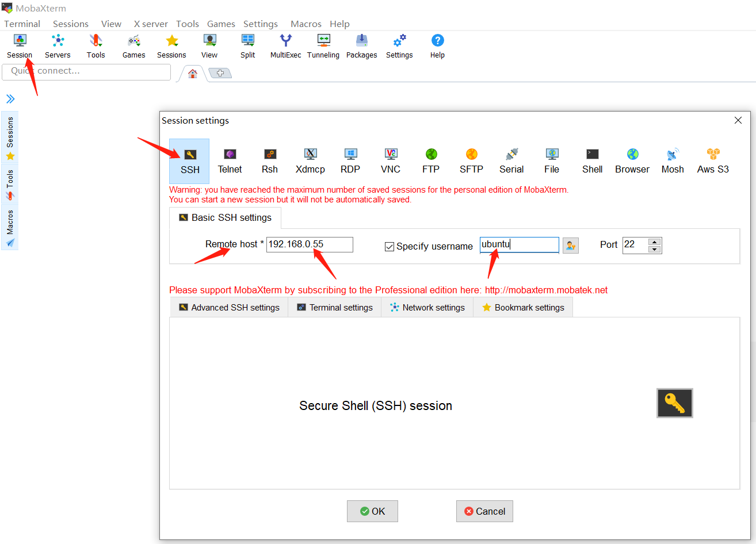Activate the Split toolbar icon
The image size is (756, 544).
248,46
